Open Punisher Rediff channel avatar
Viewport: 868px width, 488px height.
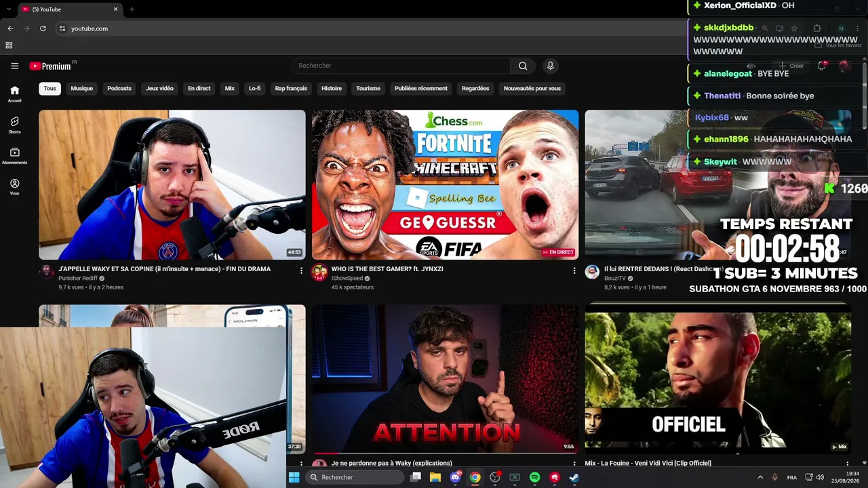[x=46, y=272]
